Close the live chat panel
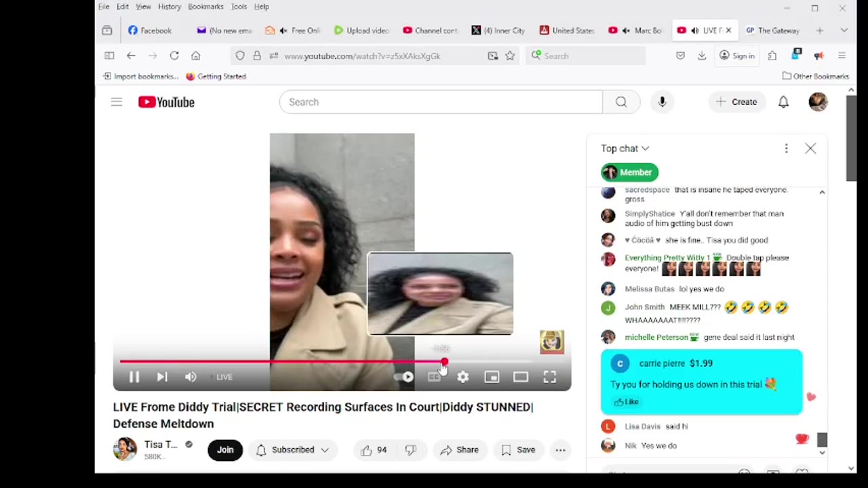 coord(810,148)
